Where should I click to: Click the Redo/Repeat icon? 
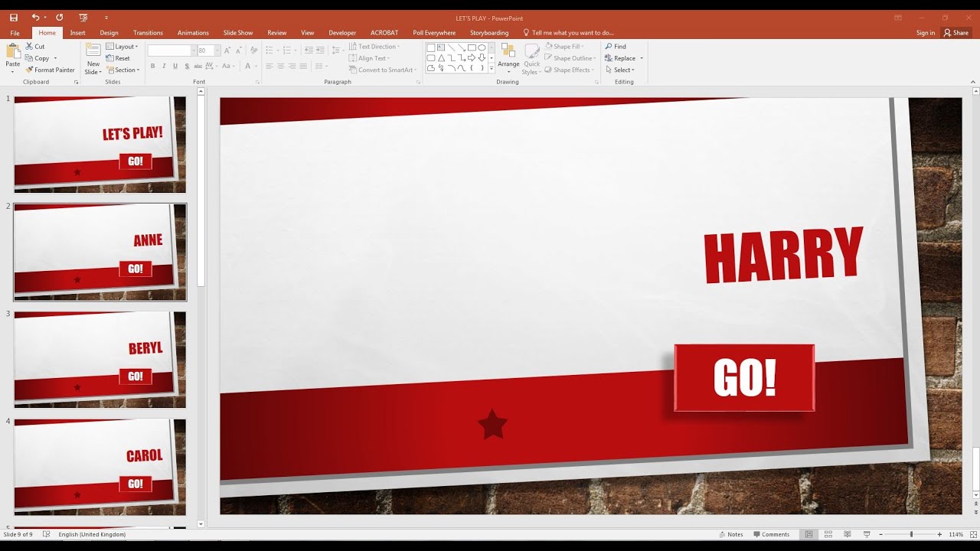pyautogui.click(x=59, y=18)
